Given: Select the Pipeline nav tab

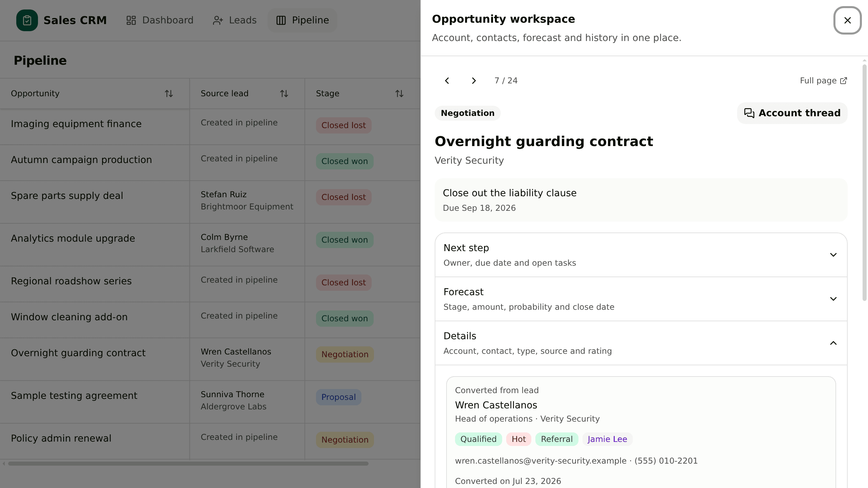Looking at the screenshot, I should (302, 20).
